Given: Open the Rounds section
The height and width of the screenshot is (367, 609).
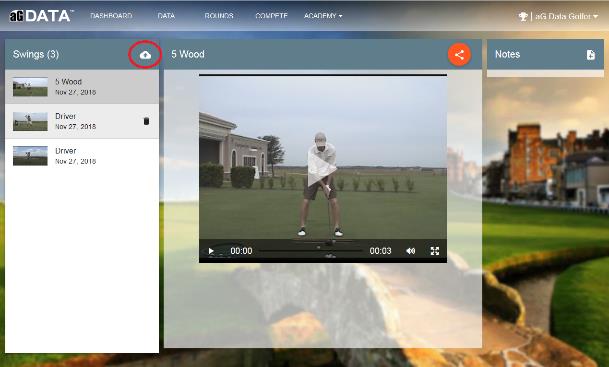Looking at the screenshot, I should [219, 16].
